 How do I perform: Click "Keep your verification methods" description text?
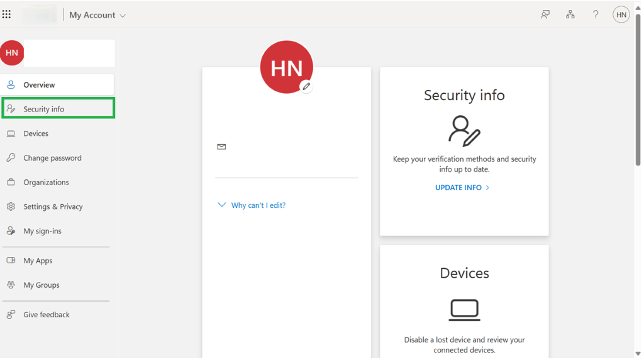(x=464, y=164)
